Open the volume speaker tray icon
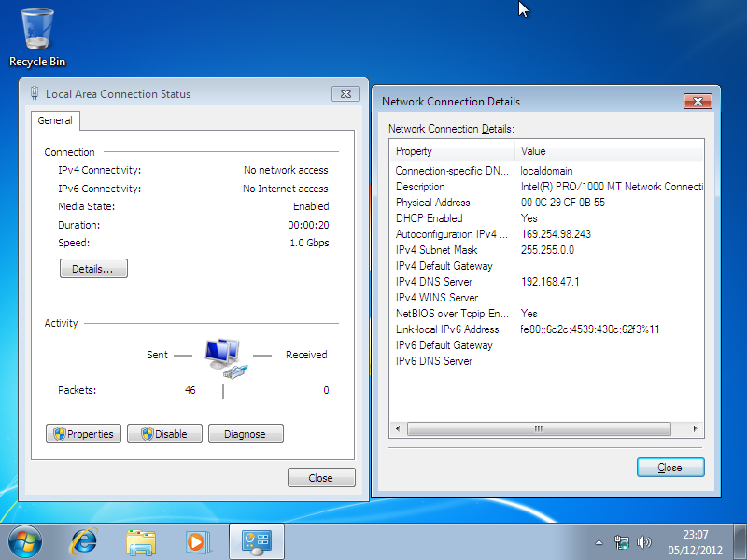The image size is (747, 560). pos(643,542)
